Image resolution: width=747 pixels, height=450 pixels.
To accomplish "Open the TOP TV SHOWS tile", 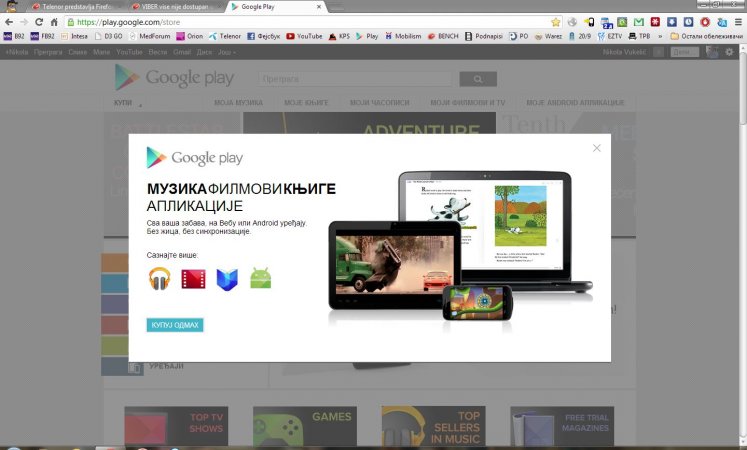I will click(x=176, y=426).
